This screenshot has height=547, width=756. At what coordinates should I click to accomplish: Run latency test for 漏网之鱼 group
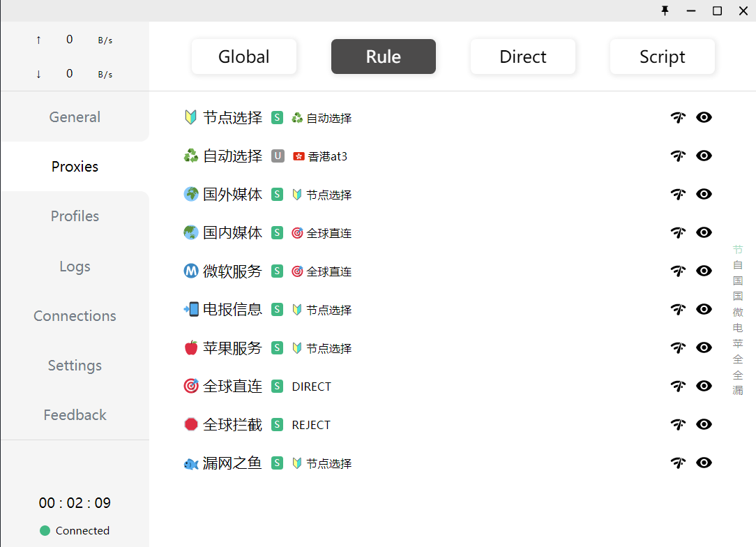(678, 463)
